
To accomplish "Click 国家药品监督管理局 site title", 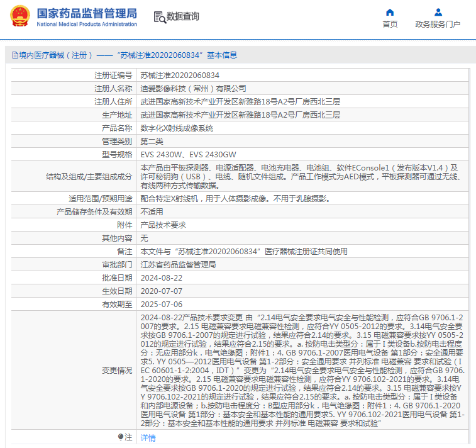I will pos(87,13).
